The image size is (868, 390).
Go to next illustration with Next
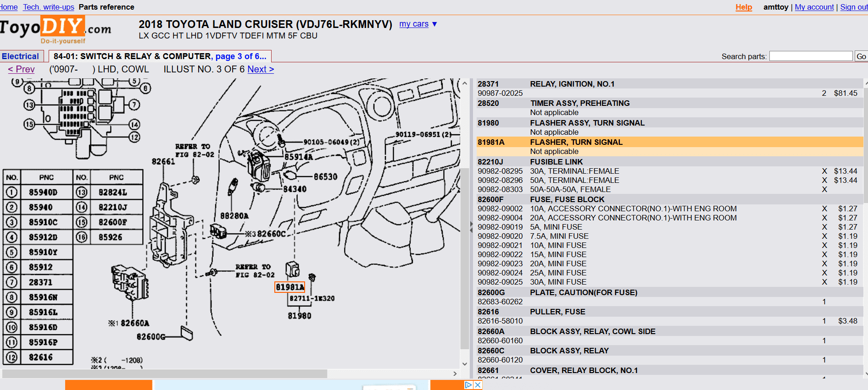point(261,69)
